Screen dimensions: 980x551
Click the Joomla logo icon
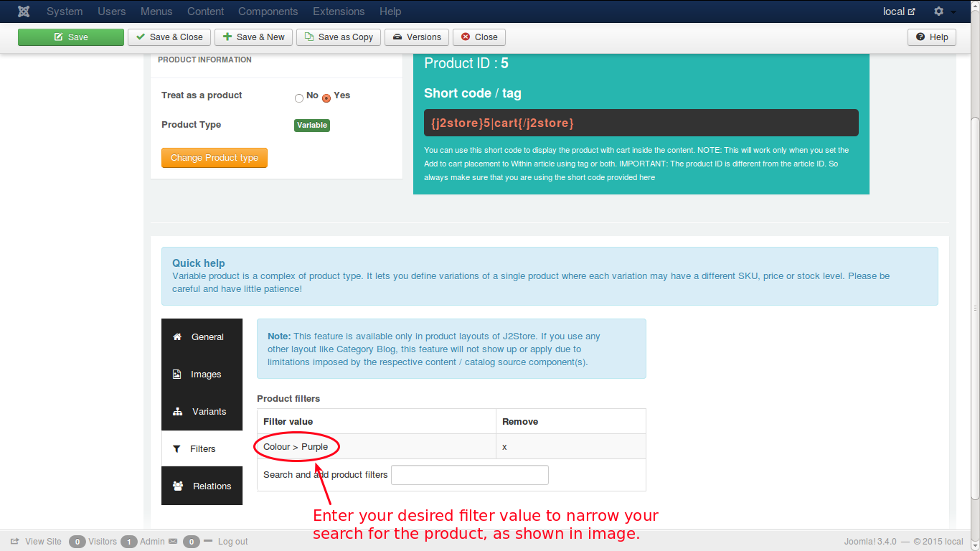pyautogui.click(x=24, y=11)
